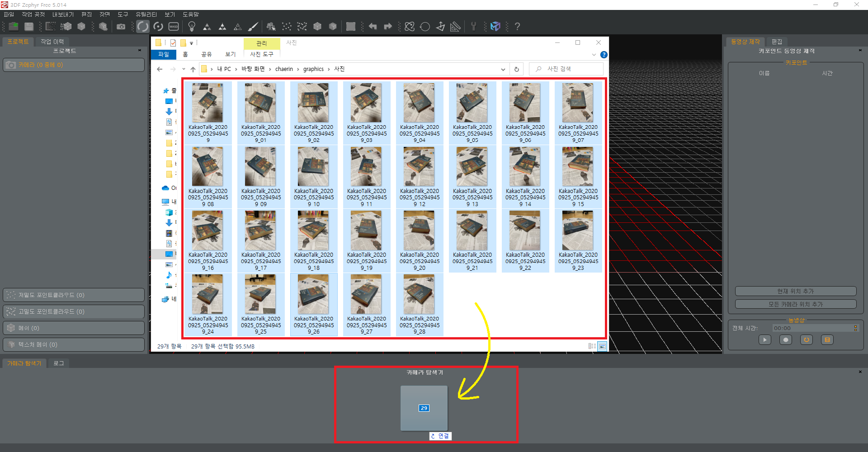The image size is (868, 452).
Task: Click the 고밀도 포인트클라우드 (0) entry
Action: click(74, 311)
